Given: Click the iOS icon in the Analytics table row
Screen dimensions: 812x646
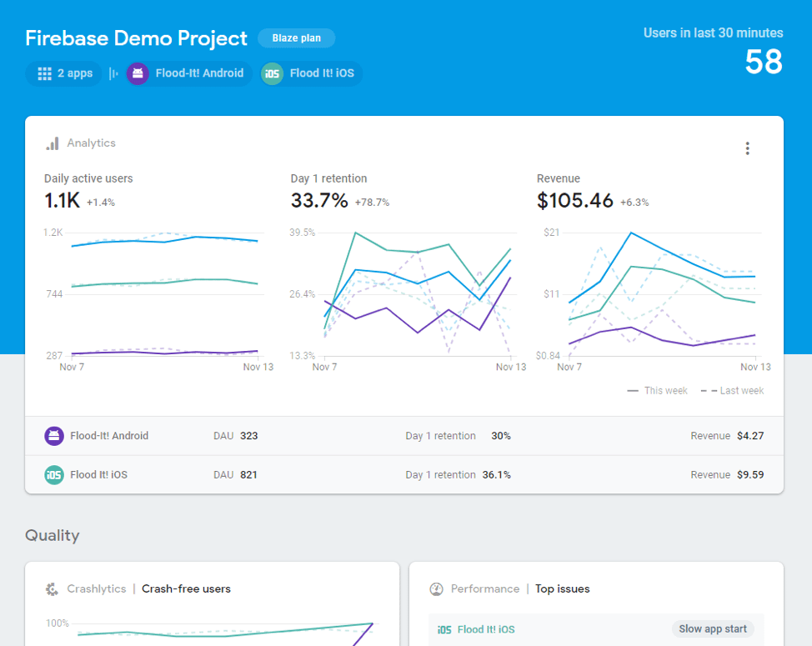Looking at the screenshot, I should pos(54,474).
